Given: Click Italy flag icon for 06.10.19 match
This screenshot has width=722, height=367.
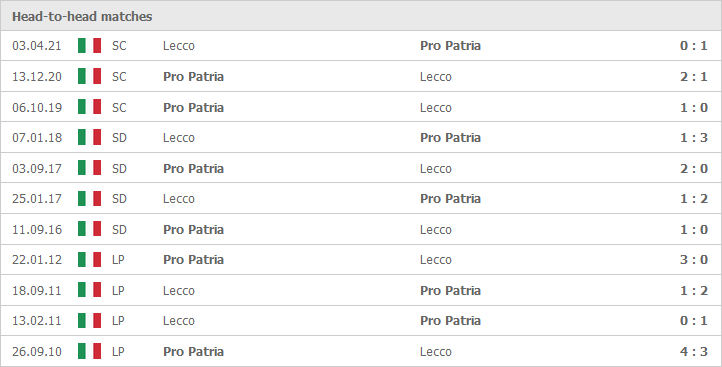Looking at the screenshot, I should (89, 107).
